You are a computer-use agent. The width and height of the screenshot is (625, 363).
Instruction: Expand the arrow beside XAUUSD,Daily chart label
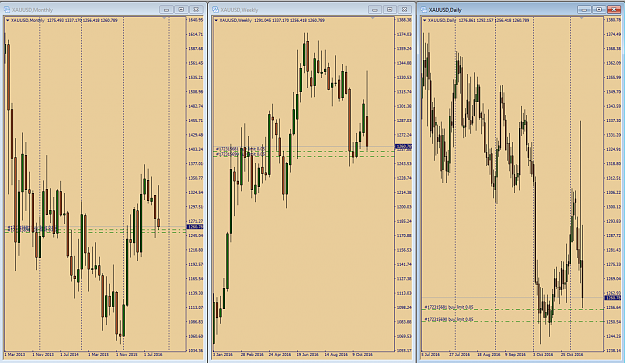point(425,20)
